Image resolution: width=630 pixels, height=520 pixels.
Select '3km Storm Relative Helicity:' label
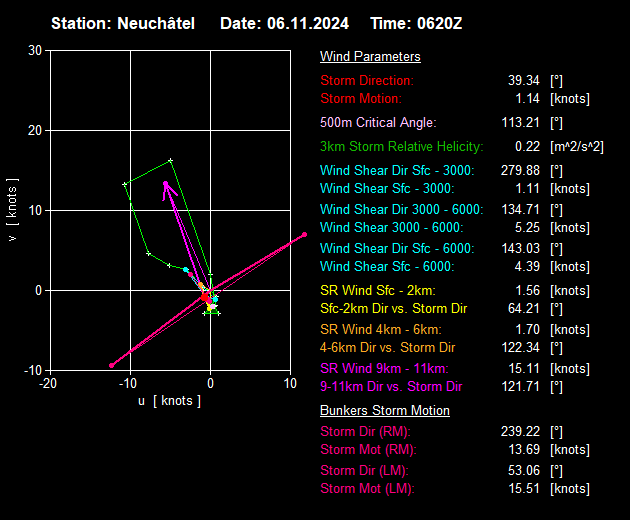point(402,146)
